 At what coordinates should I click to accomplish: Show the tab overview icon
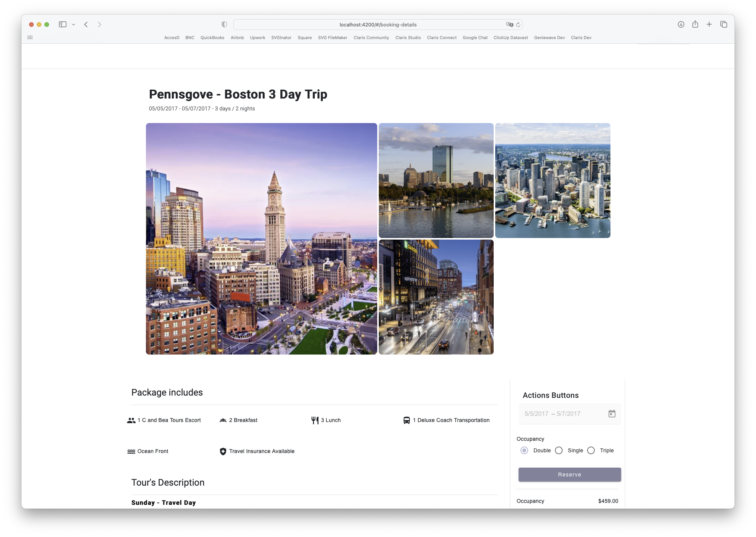point(723,25)
